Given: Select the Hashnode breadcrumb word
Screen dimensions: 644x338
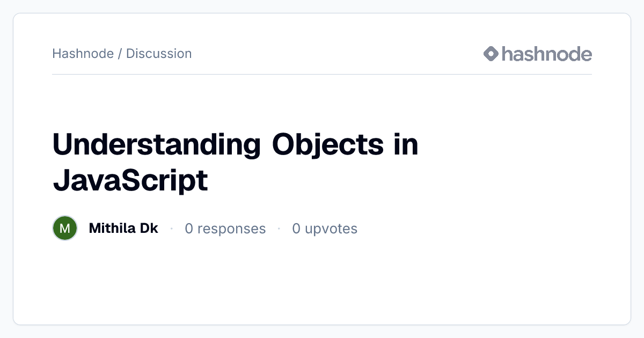Looking at the screenshot, I should point(83,54).
